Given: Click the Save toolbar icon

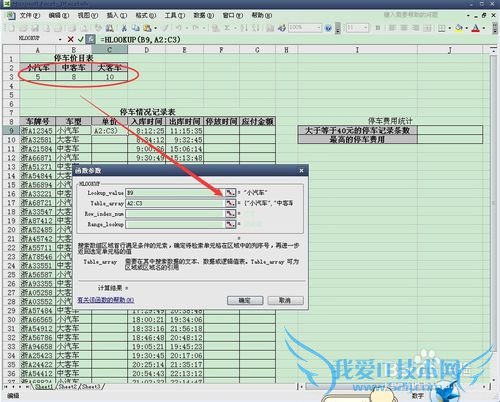Looking at the screenshot, I should (x=35, y=28).
